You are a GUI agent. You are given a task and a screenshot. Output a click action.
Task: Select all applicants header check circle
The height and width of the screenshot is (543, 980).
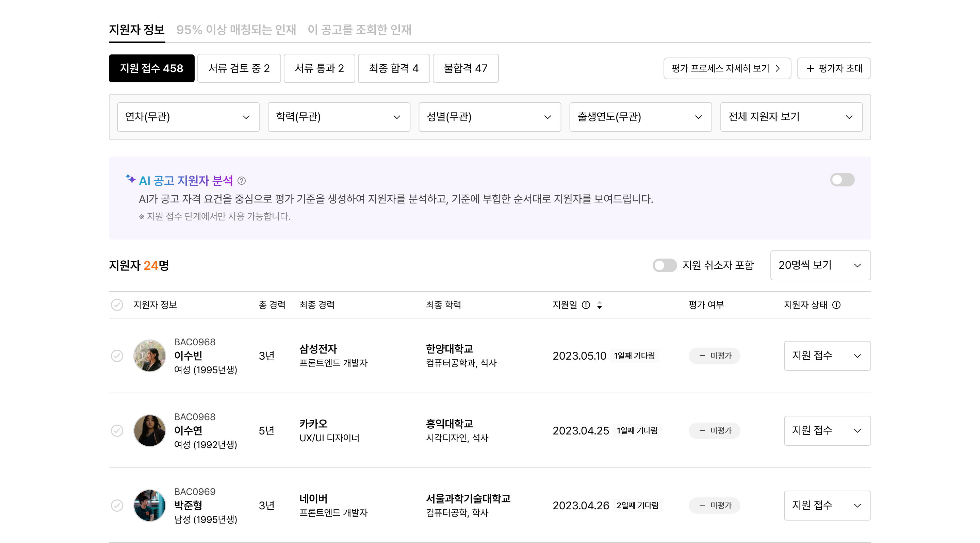point(117,305)
